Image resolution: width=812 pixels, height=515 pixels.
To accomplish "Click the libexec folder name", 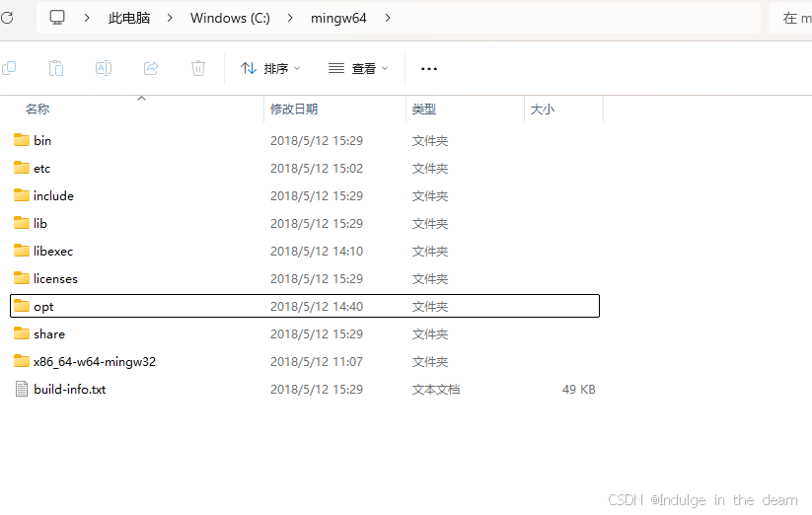I will pos(53,251).
